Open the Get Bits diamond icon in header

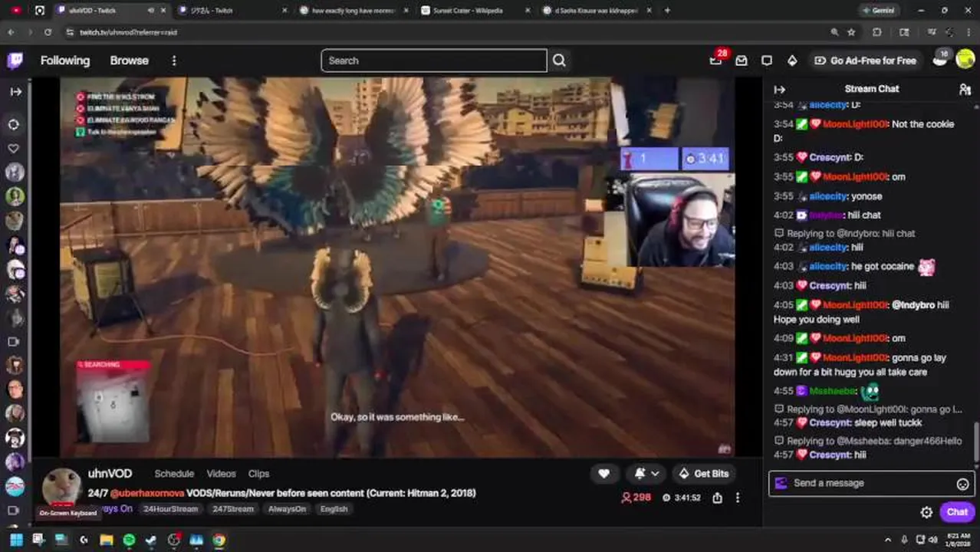pyautogui.click(x=792, y=61)
